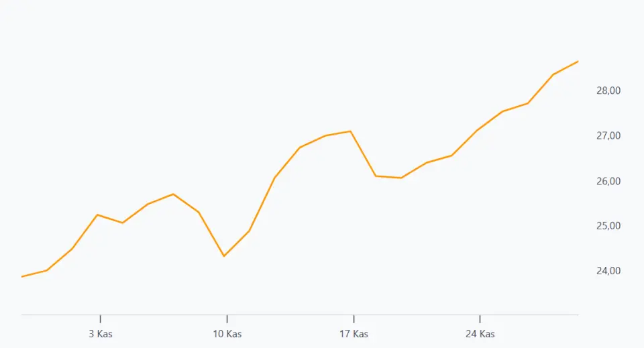
Task: Select the "17 Kas" axis label
Action: 354,334
